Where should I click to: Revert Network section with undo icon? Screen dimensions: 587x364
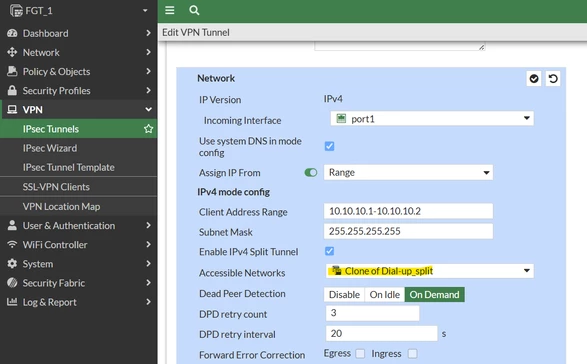[553, 79]
